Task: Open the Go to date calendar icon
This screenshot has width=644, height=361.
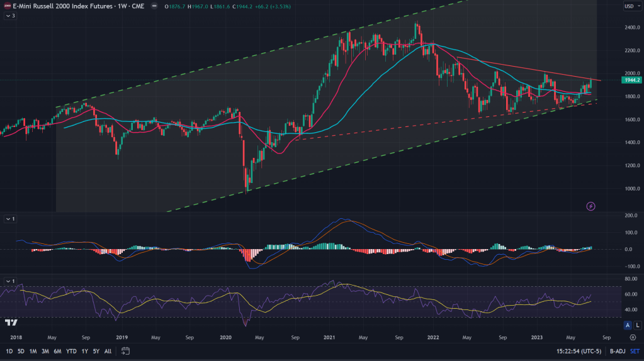Action: [x=126, y=351]
